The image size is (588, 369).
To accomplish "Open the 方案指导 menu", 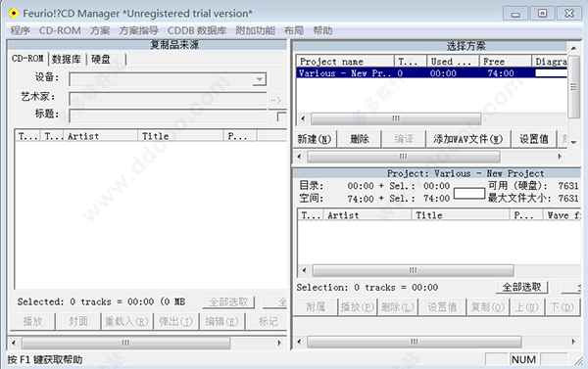I will click(x=139, y=30).
